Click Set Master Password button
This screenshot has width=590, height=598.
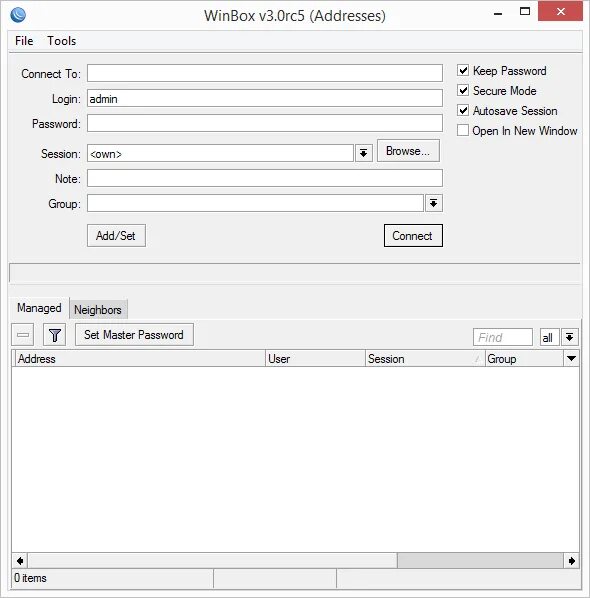click(134, 335)
